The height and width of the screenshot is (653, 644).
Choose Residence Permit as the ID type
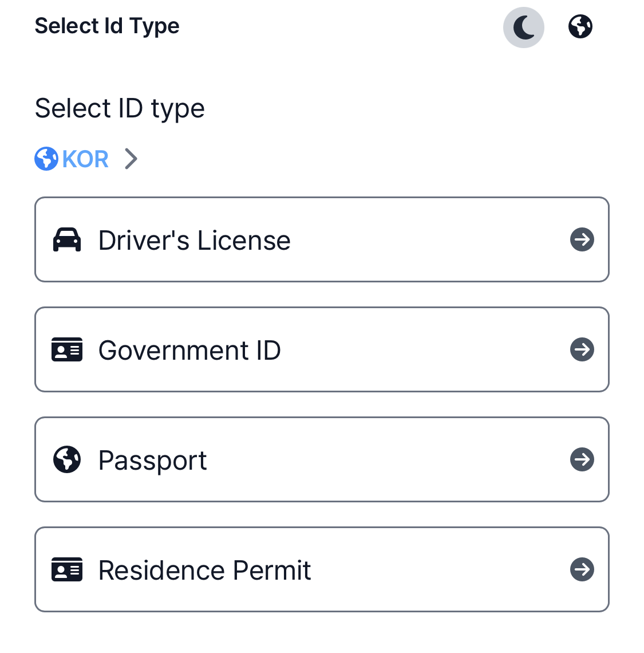pos(321,569)
